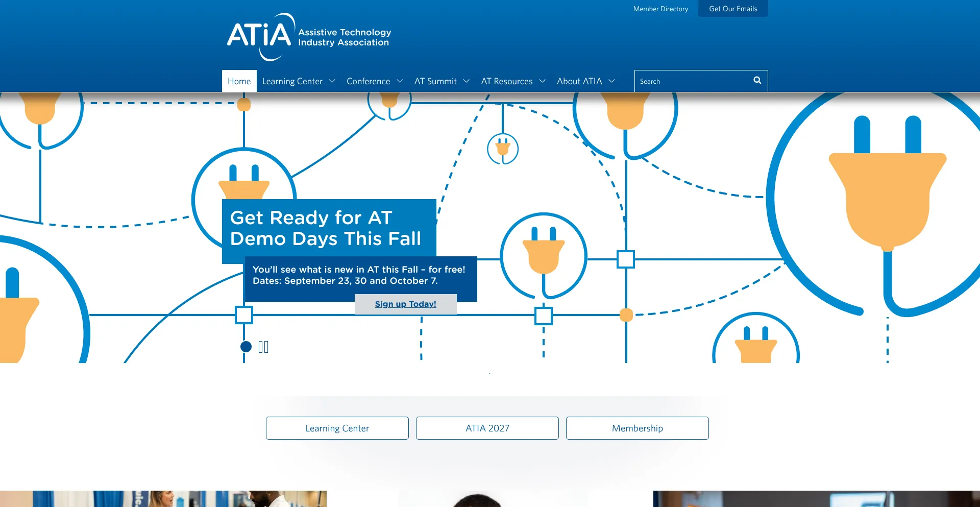Click the Assistive Technology Industry Association text
This screenshot has height=507, width=980.
pos(345,37)
